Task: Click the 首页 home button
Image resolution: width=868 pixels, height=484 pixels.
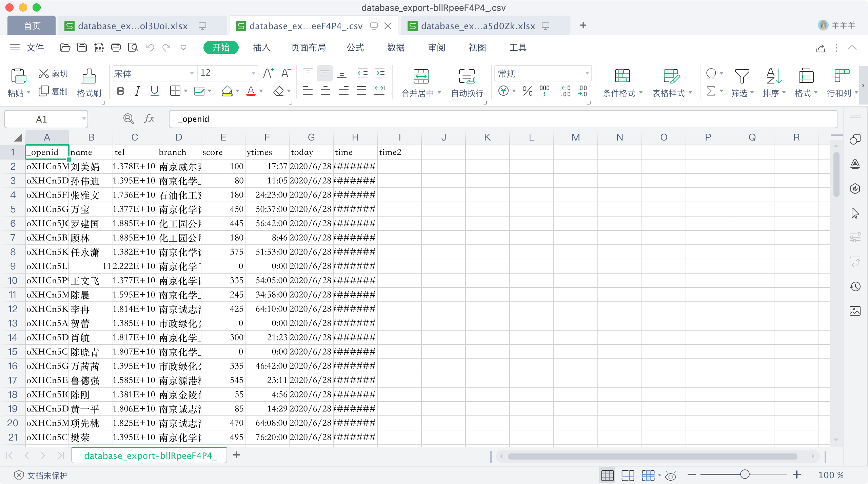Action: [x=32, y=26]
